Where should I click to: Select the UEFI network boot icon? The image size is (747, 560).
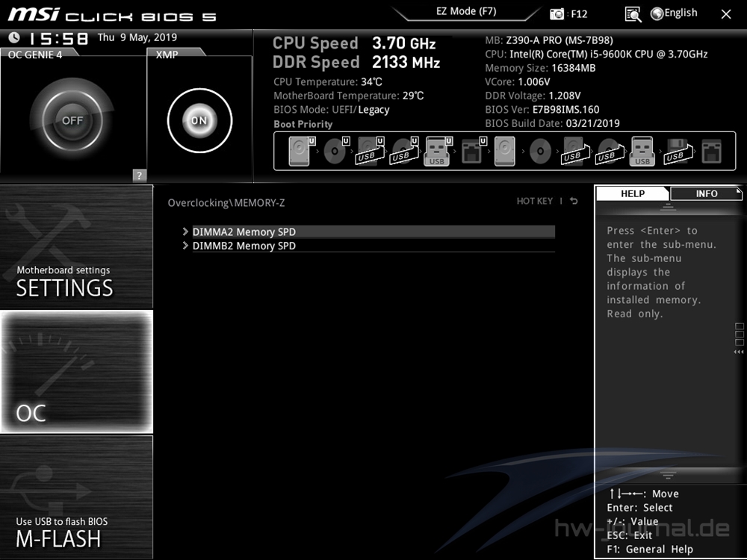(474, 151)
